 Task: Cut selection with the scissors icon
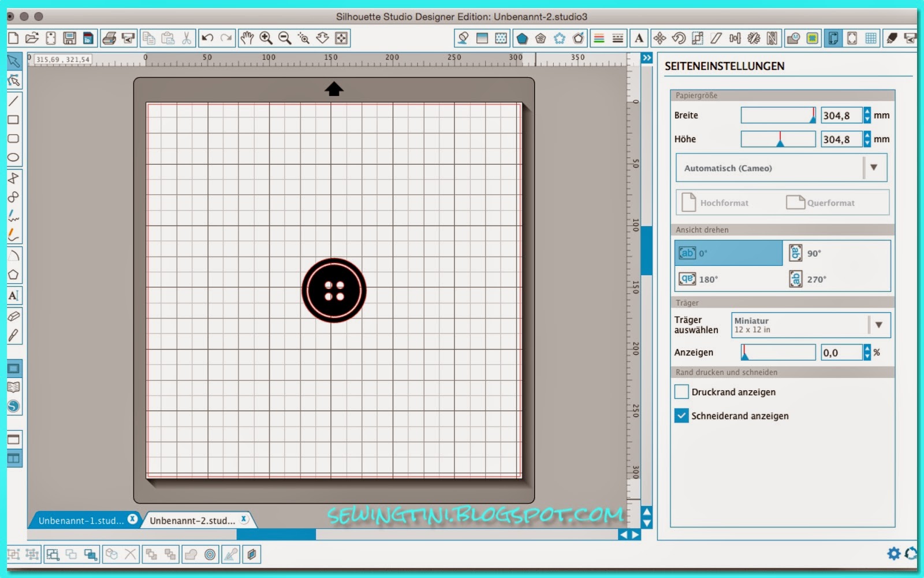coord(187,38)
